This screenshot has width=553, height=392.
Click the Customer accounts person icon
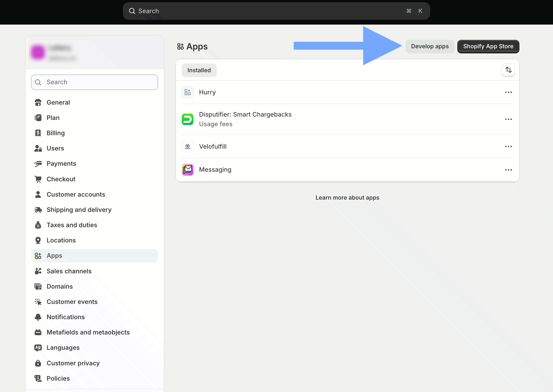(38, 195)
